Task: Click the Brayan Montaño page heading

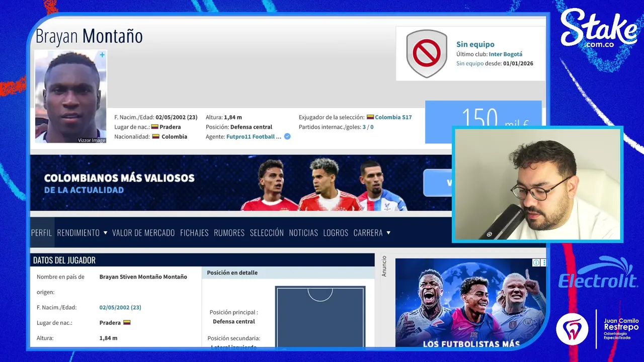Action: (x=89, y=36)
